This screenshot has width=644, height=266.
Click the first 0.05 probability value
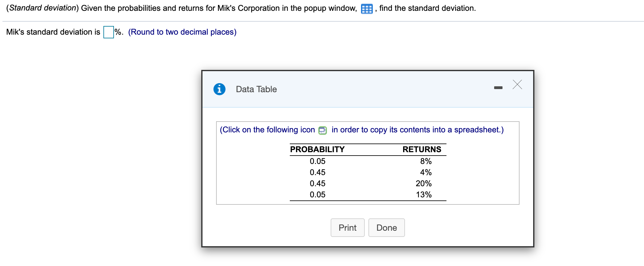tap(317, 161)
